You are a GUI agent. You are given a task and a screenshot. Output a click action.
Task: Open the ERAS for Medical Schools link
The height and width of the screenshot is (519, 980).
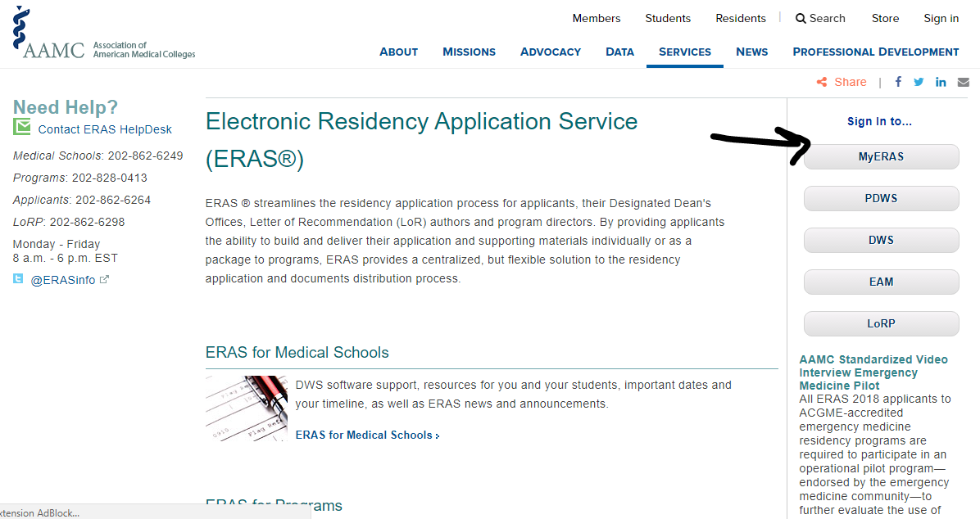point(365,435)
